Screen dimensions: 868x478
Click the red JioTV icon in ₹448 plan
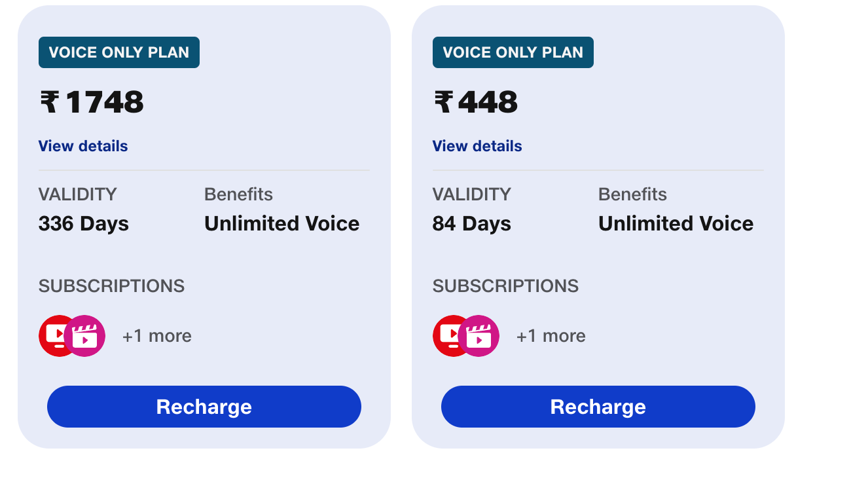point(446,335)
